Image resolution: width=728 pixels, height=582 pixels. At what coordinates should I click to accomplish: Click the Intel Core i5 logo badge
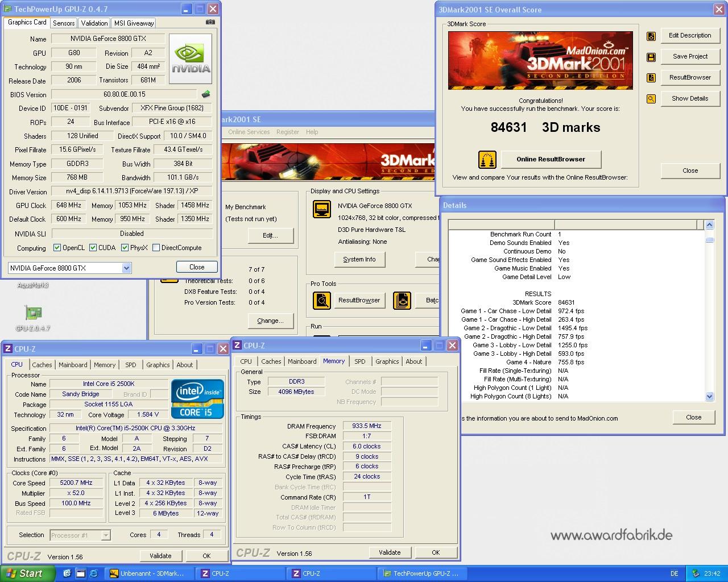(x=198, y=399)
